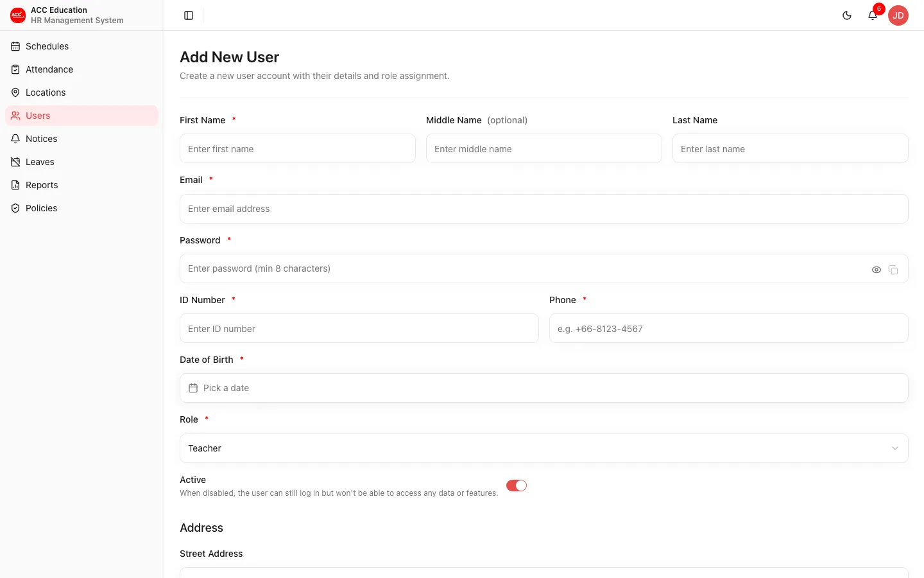Image resolution: width=924 pixels, height=578 pixels.
Task: Show password with the eye icon
Action: click(x=877, y=270)
